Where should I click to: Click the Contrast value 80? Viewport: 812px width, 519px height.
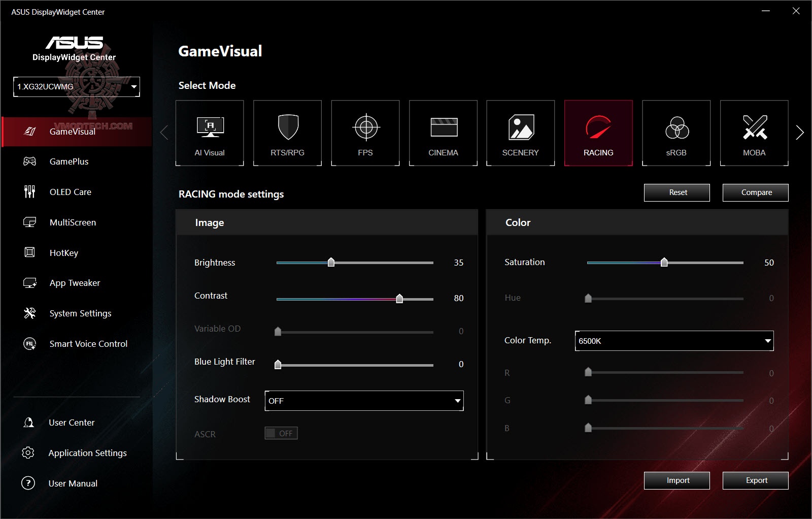click(x=459, y=298)
